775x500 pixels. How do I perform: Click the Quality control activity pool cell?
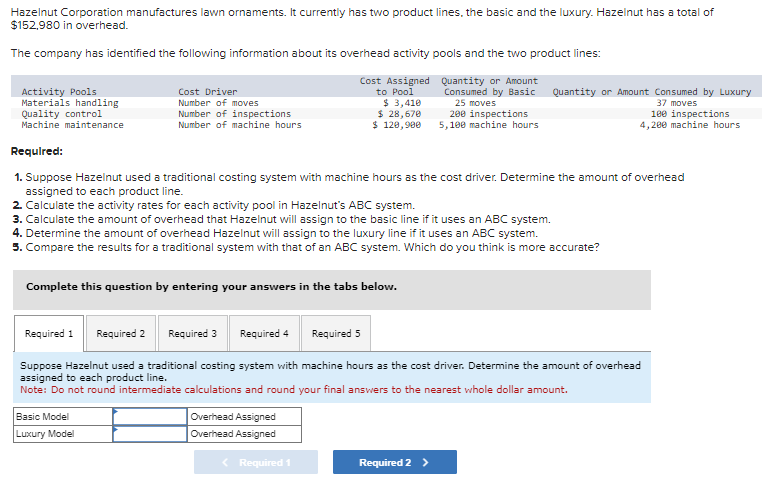(x=61, y=114)
